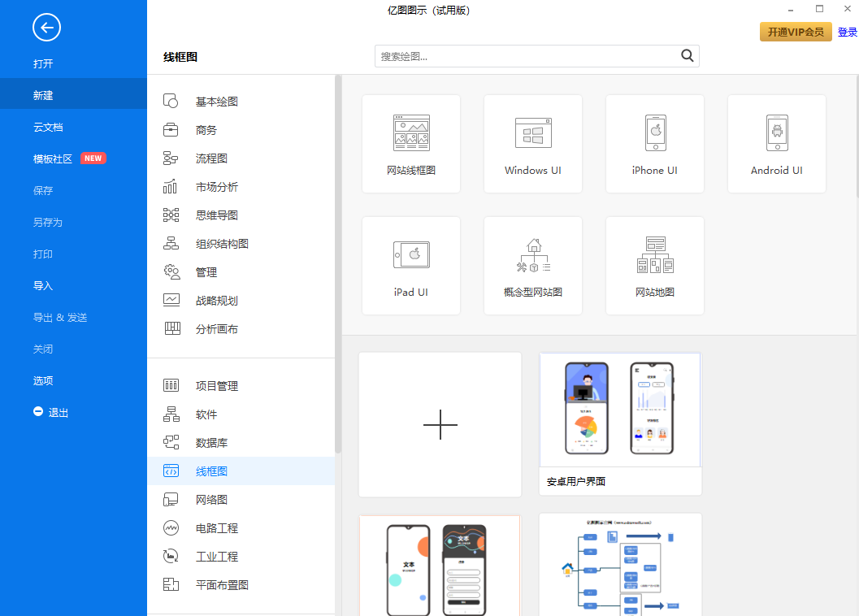Click the back arrow circle icon

click(x=46, y=28)
